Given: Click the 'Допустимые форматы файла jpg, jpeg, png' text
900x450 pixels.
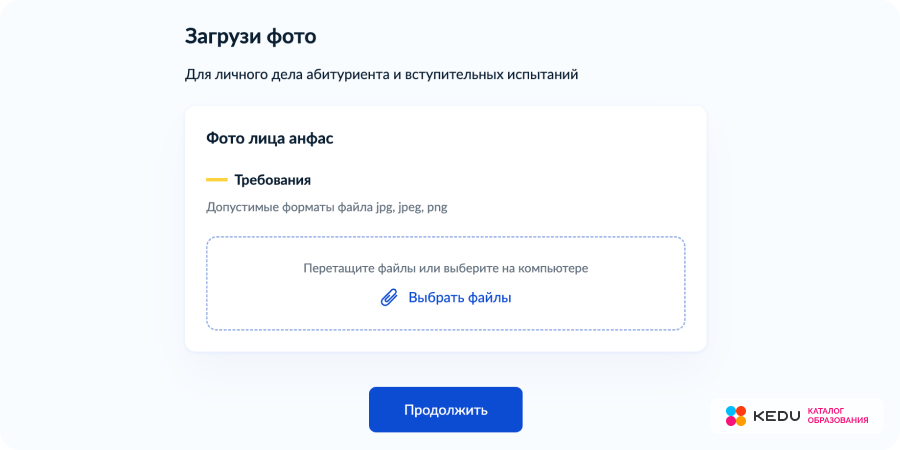Looking at the screenshot, I should 326,207.
